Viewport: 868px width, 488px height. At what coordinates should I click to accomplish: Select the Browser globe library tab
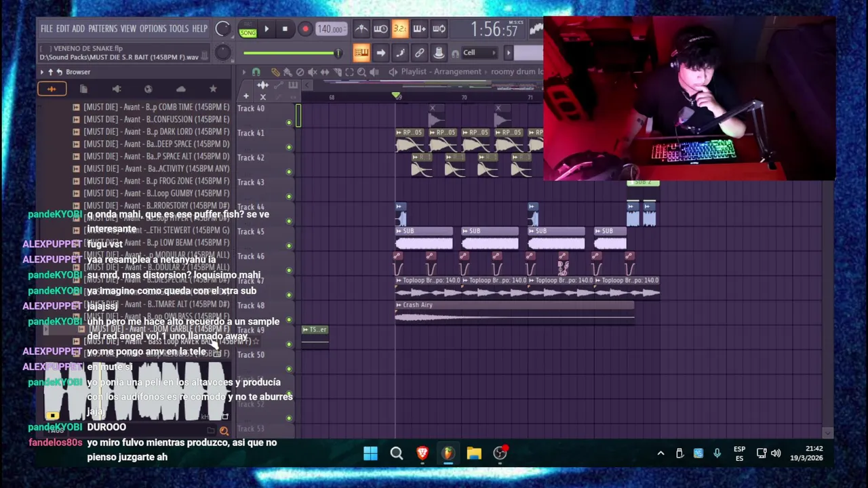coord(149,89)
